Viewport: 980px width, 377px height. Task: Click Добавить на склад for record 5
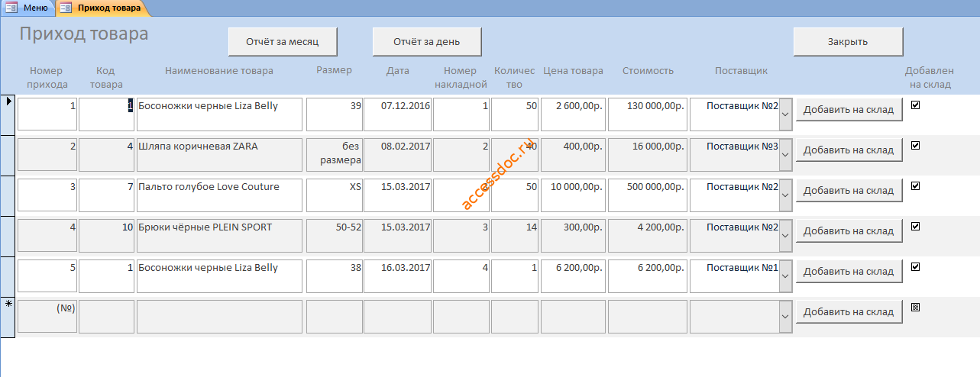849,271
